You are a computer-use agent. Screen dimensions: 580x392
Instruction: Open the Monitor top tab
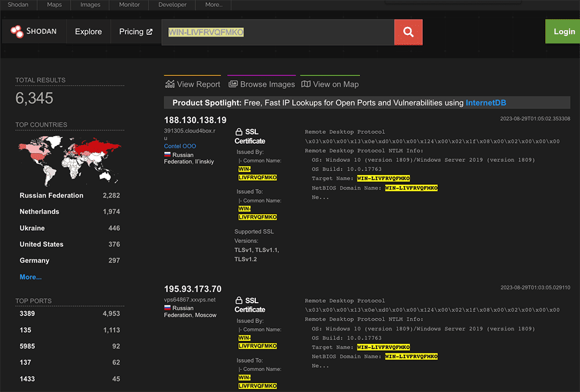click(x=129, y=5)
